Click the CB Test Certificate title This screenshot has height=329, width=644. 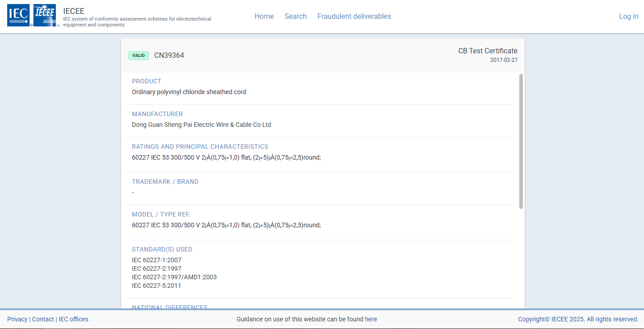[487, 51]
